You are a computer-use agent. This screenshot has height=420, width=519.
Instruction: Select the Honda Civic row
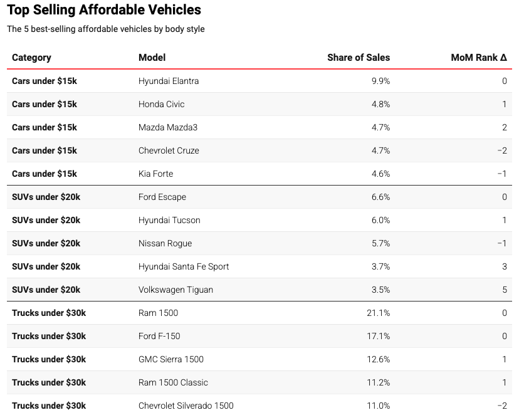pos(259,104)
